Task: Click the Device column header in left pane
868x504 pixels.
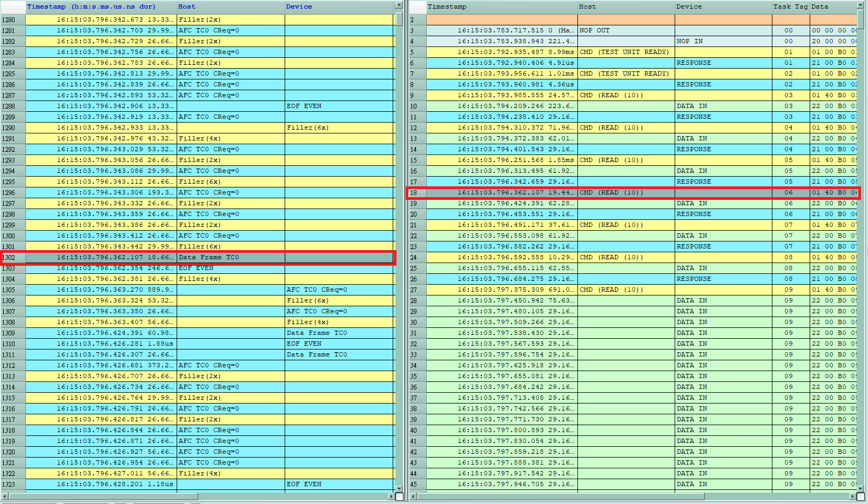Action: (x=340, y=6)
